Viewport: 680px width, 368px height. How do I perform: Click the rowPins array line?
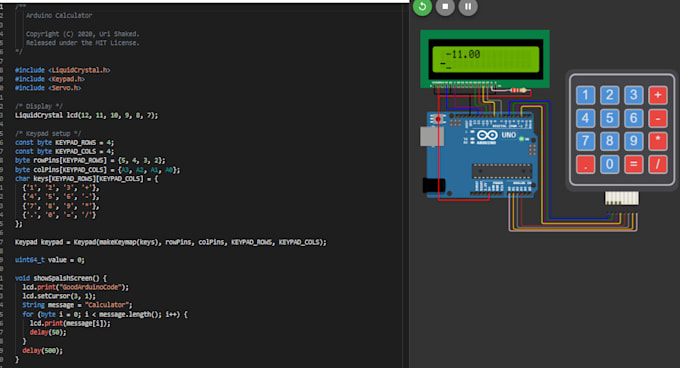tap(90, 160)
